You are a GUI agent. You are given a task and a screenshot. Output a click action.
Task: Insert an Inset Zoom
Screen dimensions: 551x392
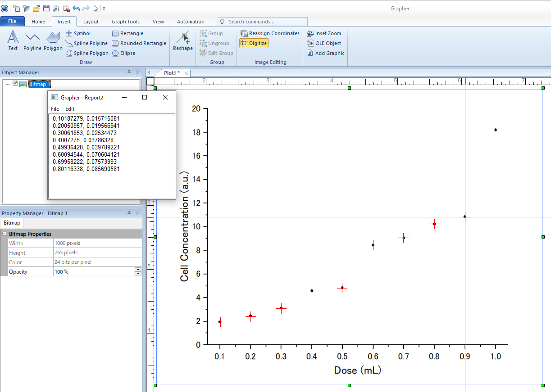point(324,33)
